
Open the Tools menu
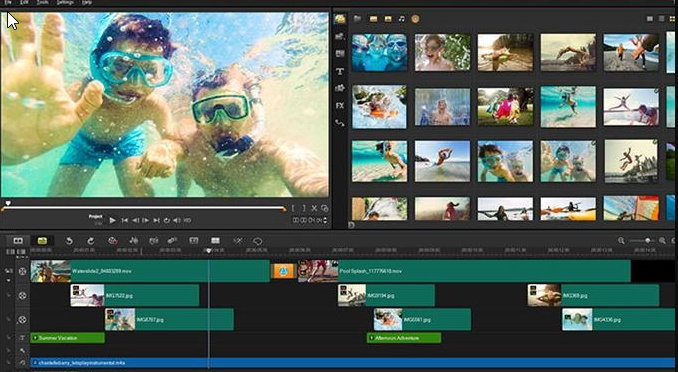click(x=42, y=2)
